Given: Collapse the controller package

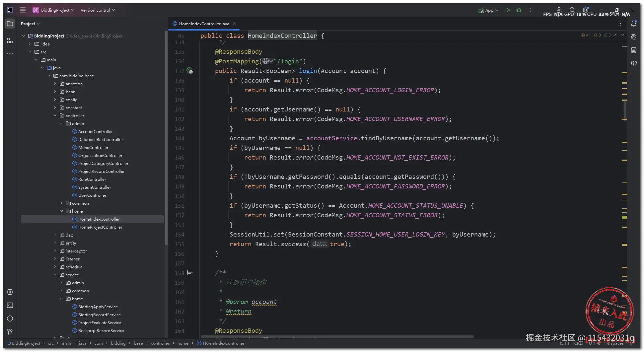Looking at the screenshot, I should (x=55, y=115).
